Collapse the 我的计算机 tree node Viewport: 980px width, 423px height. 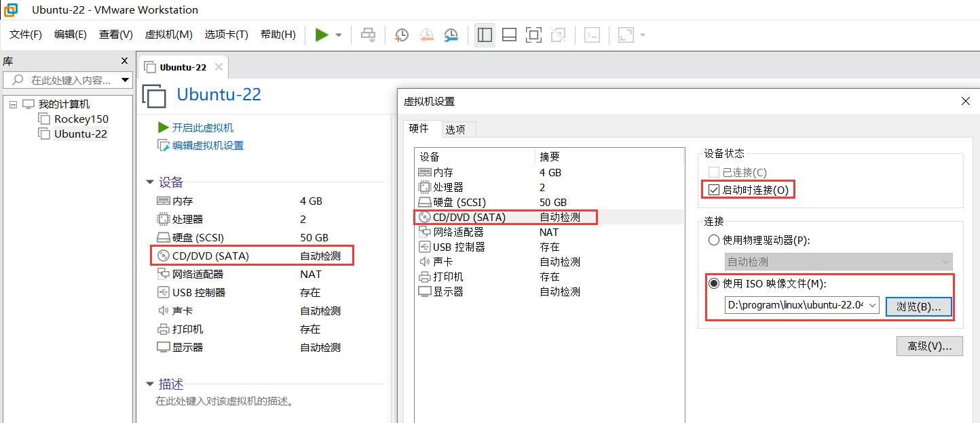pyautogui.click(x=13, y=104)
